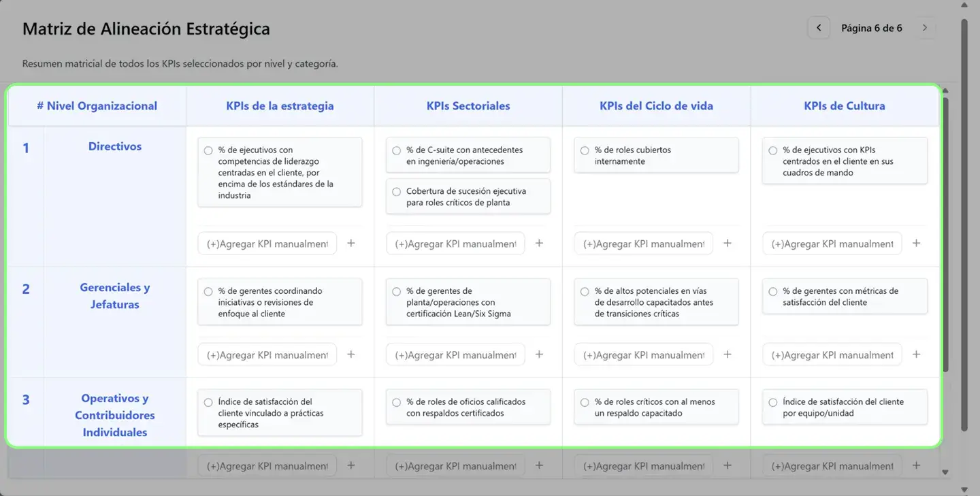Choose the '% de roles cubiertos internamente' radio
980x496 pixels.
click(x=585, y=150)
